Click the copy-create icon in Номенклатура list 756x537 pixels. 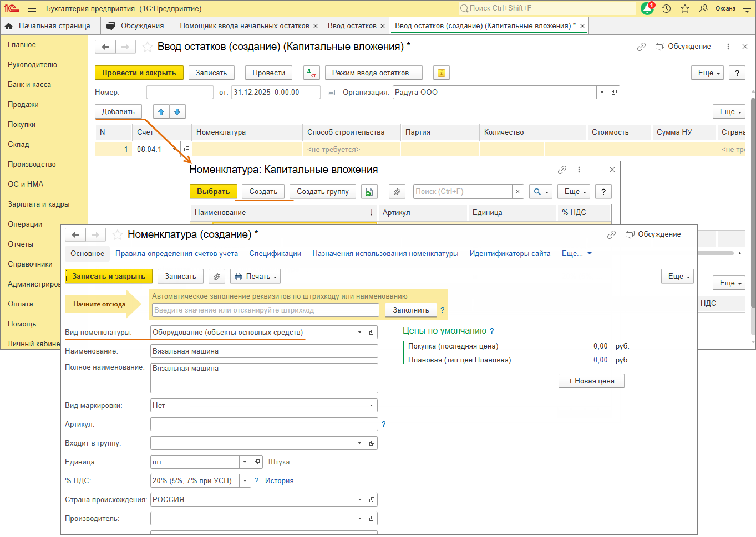pos(369,192)
